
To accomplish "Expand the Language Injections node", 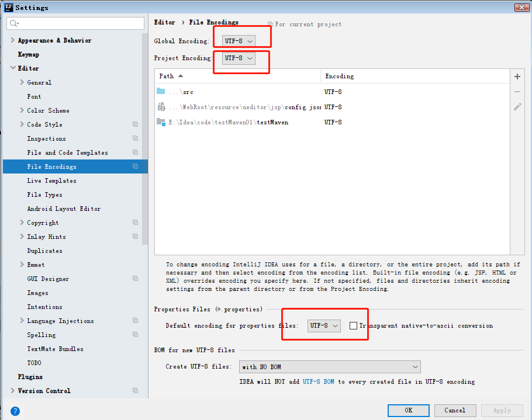I will (x=22, y=320).
